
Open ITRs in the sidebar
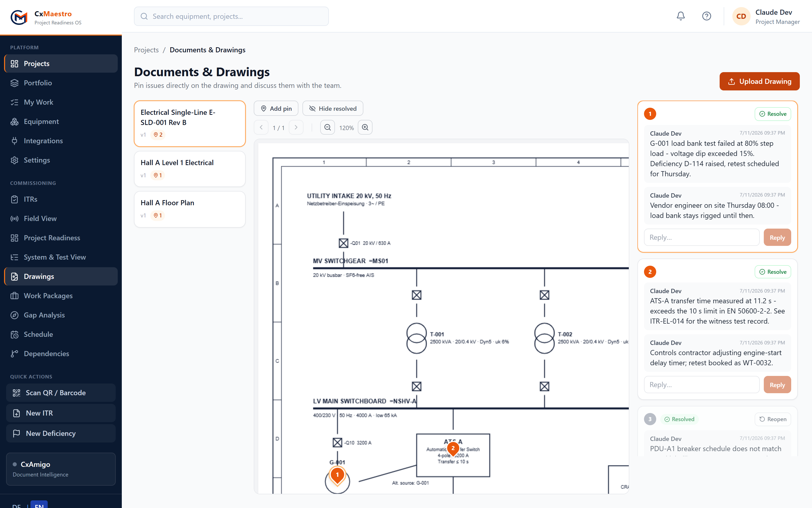point(61,199)
